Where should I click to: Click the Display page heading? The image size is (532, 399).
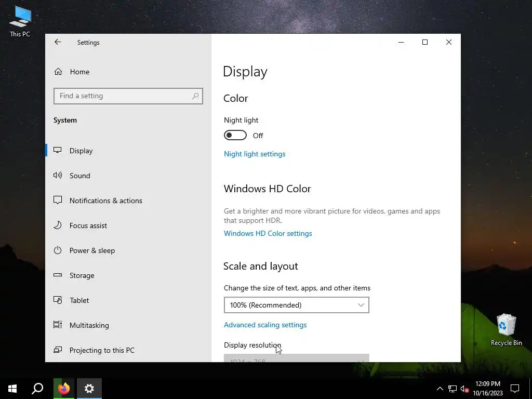point(245,72)
